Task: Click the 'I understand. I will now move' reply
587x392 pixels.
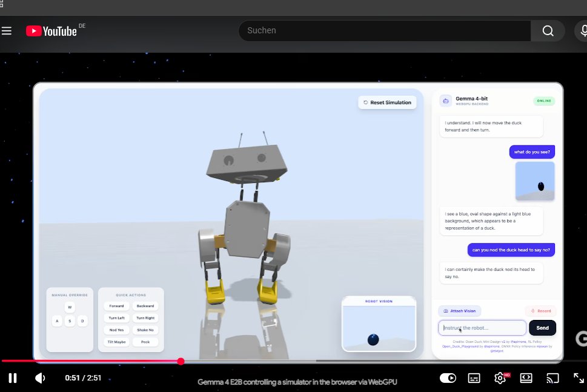Action: 491,126
